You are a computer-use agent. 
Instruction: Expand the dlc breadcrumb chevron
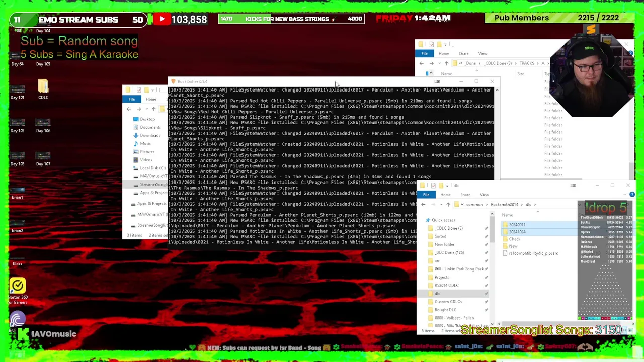[x=535, y=205]
